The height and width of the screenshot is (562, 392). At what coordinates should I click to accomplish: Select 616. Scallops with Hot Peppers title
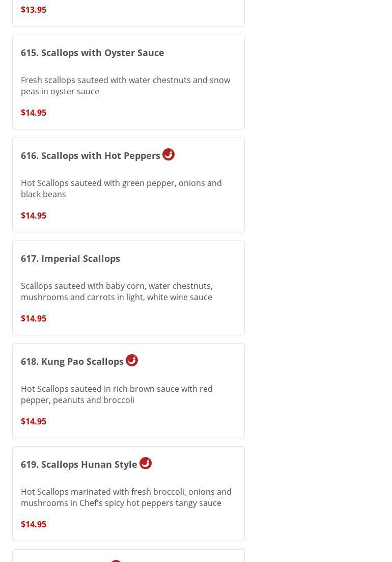(90, 155)
